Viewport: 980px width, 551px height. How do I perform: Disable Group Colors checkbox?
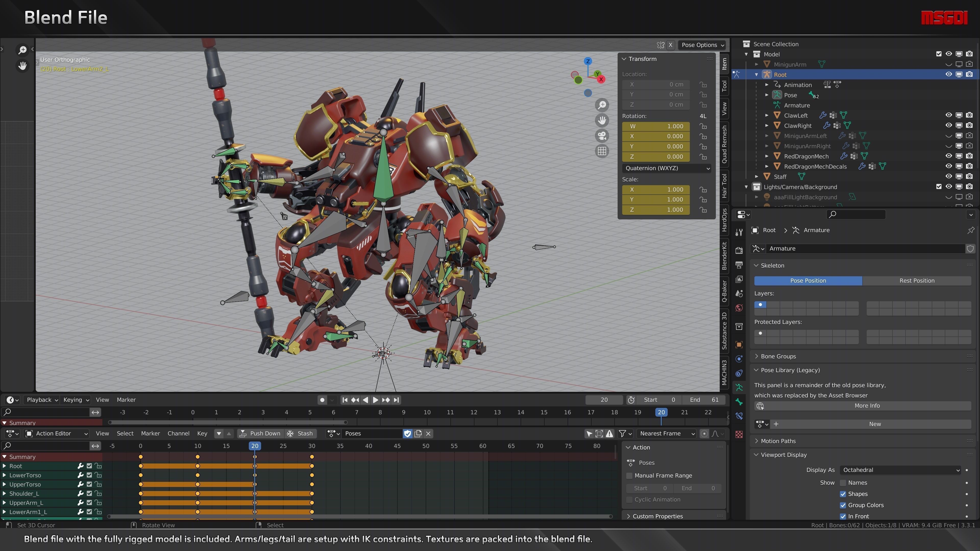843,505
